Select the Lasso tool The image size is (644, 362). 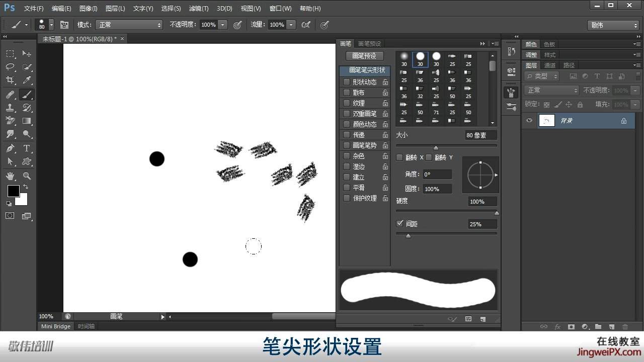click(10, 67)
